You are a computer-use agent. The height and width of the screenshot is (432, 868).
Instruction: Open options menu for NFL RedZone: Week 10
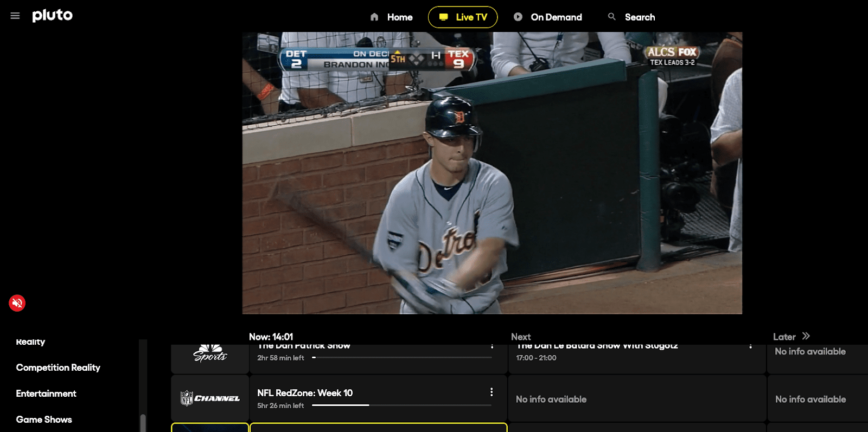(492, 392)
